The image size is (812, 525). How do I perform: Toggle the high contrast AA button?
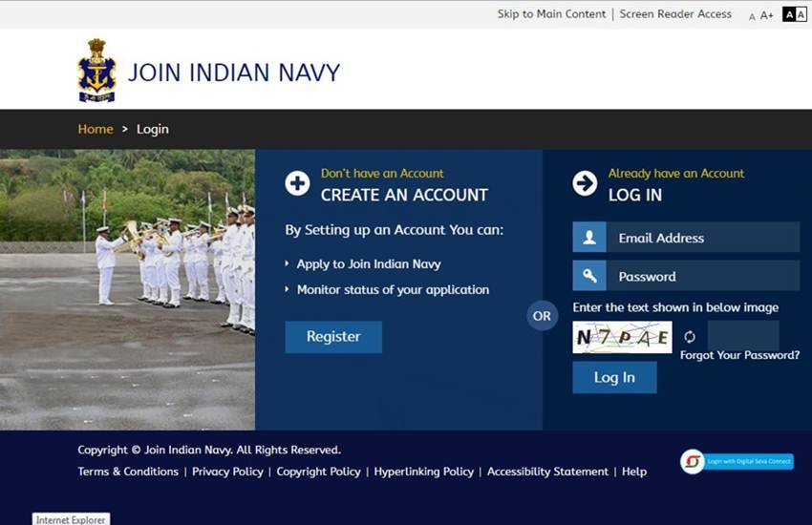pos(794,14)
